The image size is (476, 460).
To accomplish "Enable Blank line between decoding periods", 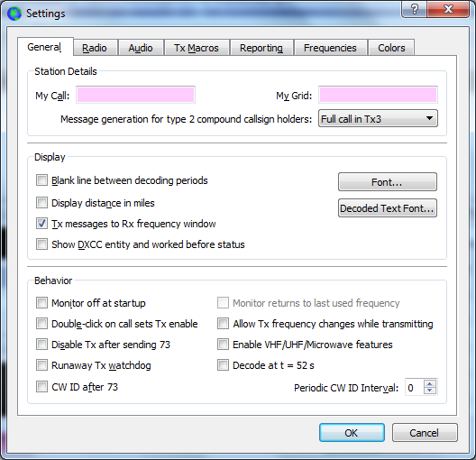I will point(41,180).
